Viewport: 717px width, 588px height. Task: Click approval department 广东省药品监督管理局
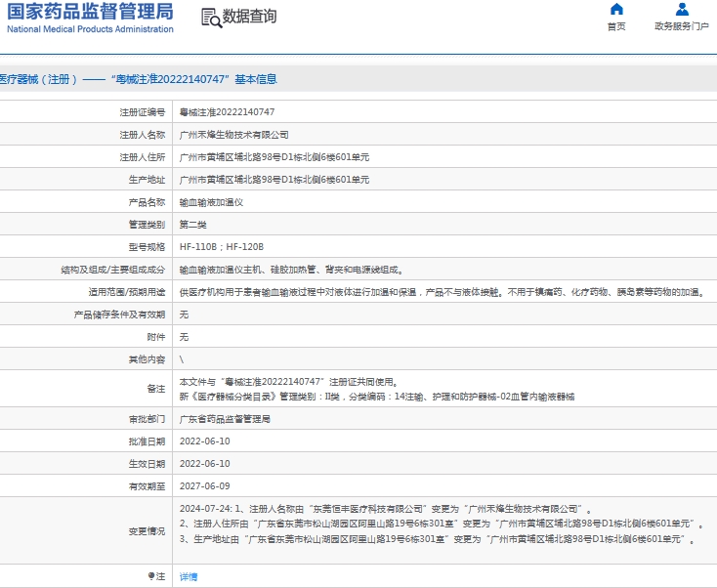[x=225, y=418]
